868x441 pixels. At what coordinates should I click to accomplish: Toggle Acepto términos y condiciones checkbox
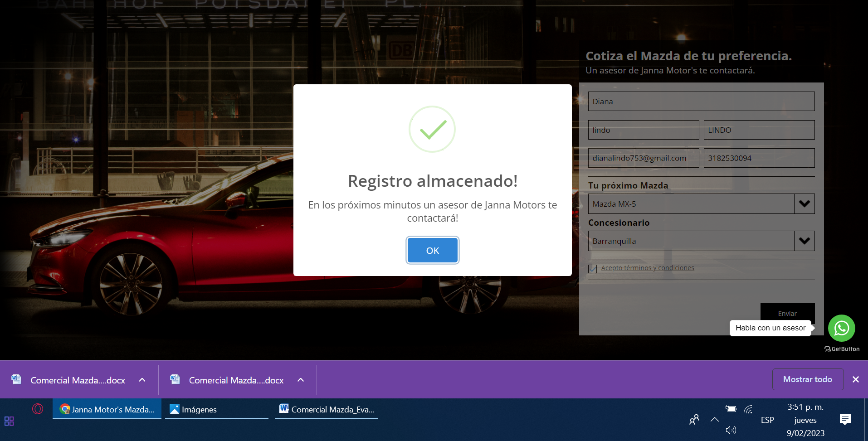point(592,269)
